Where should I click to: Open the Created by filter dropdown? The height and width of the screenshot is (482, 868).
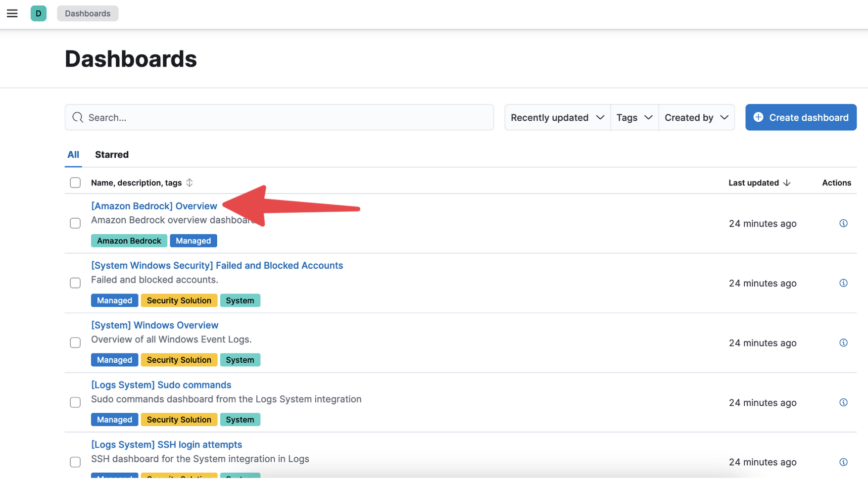tap(696, 117)
